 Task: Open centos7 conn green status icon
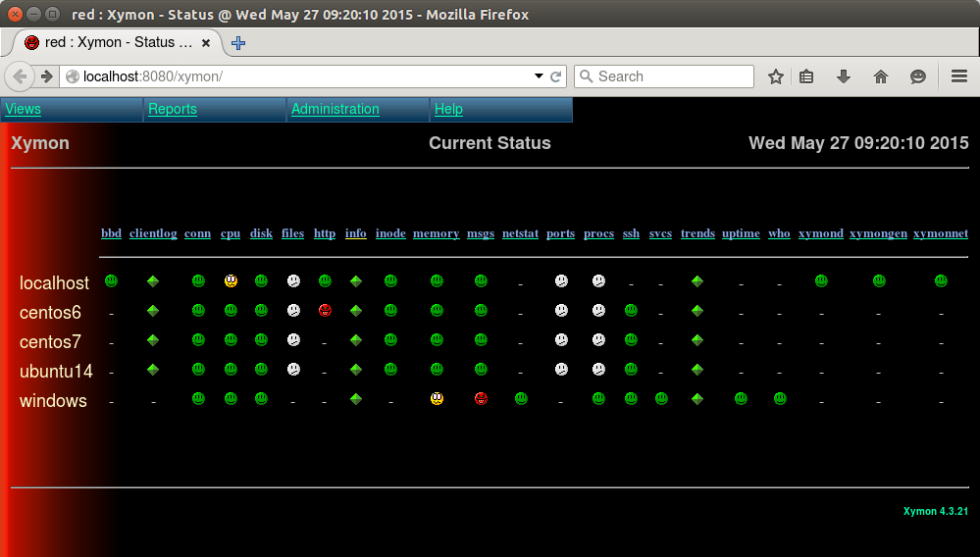(x=198, y=339)
